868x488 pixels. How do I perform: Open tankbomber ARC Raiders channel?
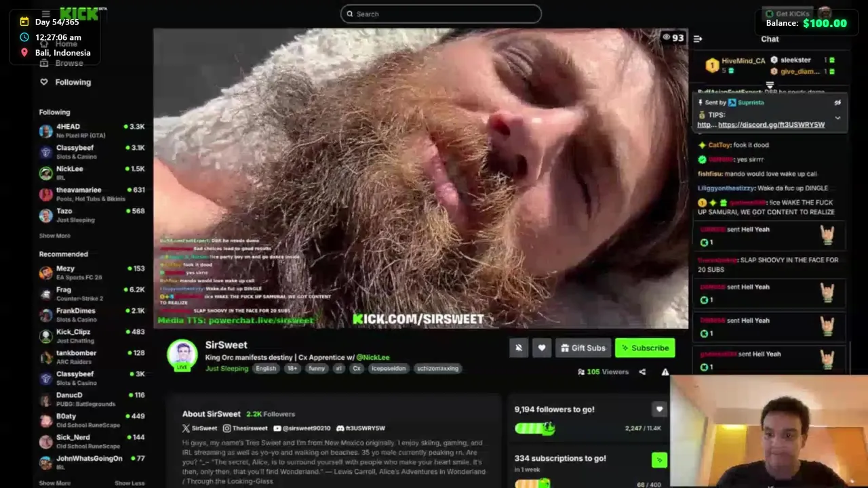[x=92, y=357]
